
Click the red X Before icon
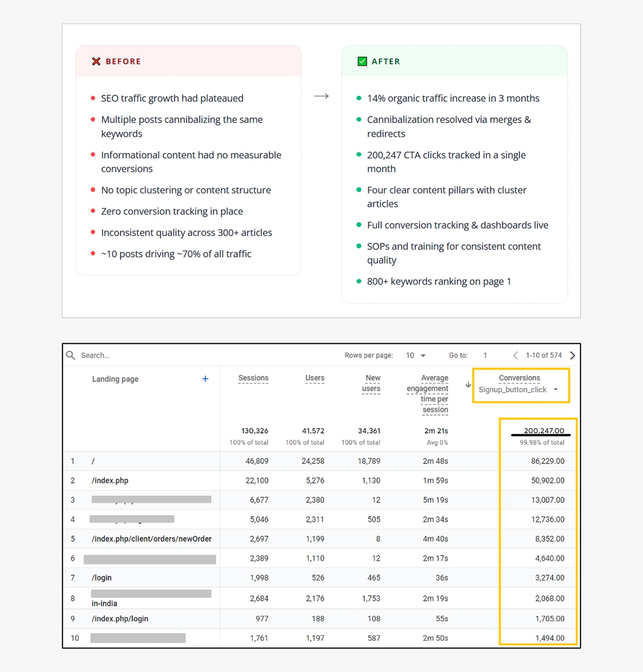pyautogui.click(x=96, y=61)
